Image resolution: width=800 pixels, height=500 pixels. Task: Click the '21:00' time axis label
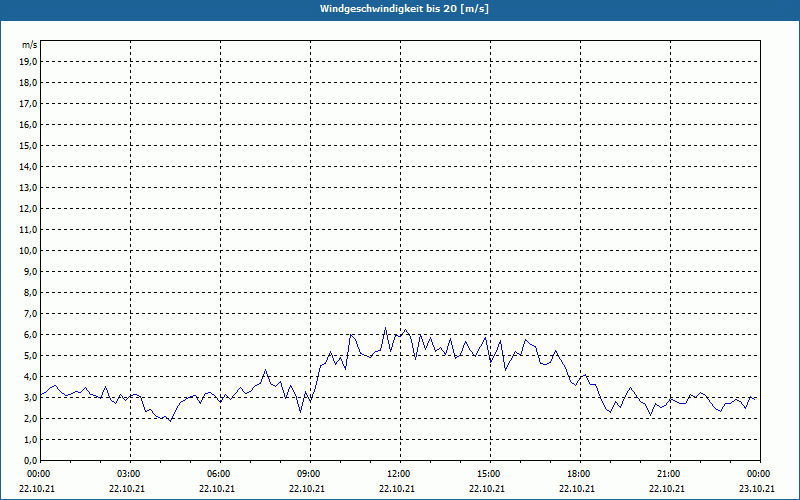tap(670, 474)
